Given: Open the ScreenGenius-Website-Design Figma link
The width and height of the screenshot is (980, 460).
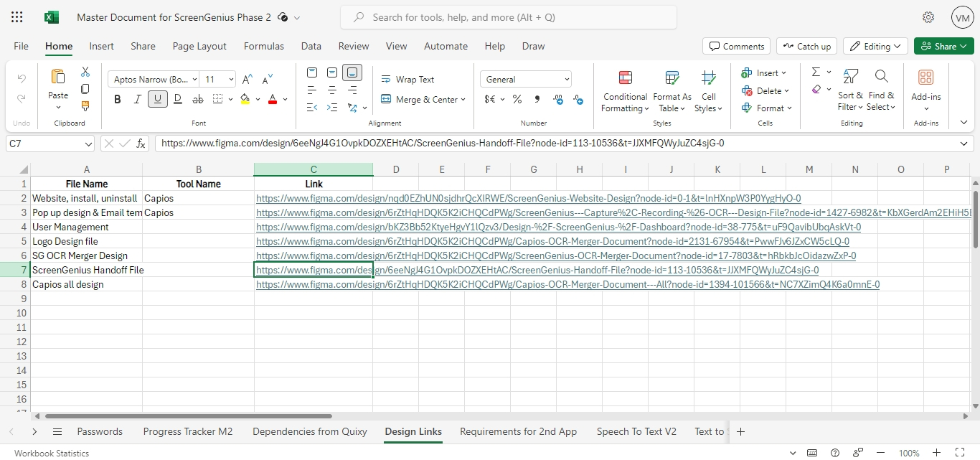Looking at the screenshot, I should 529,198.
